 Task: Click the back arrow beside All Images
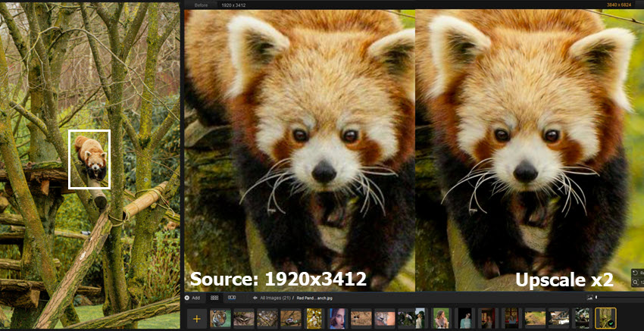click(x=255, y=298)
